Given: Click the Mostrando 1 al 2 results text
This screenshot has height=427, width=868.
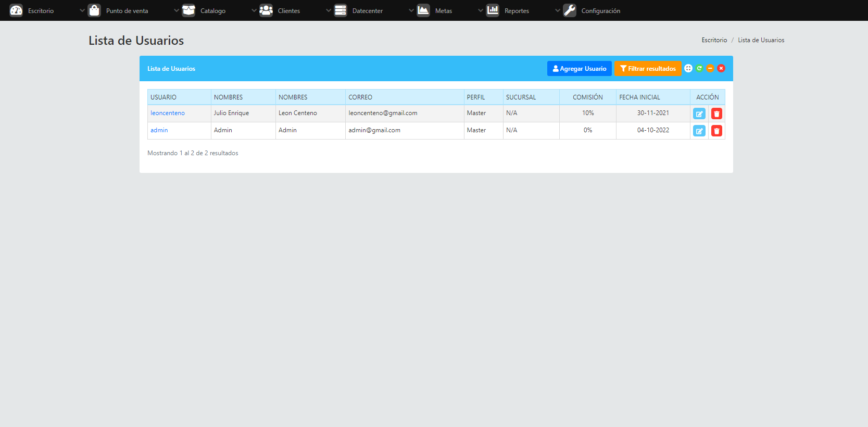Looking at the screenshot, I should point(193,153).
